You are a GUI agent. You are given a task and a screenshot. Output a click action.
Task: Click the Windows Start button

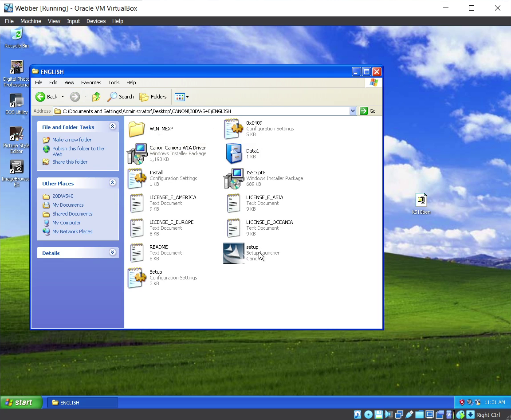tap(21, 402)
